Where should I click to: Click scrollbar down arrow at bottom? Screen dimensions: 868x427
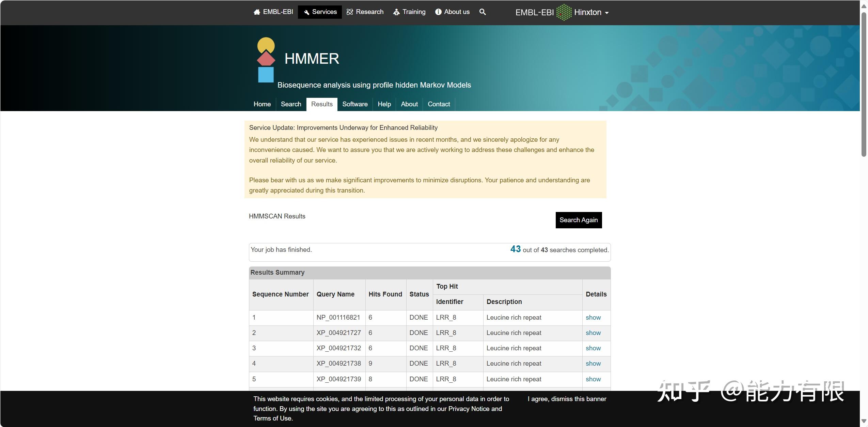coord(864,422)
